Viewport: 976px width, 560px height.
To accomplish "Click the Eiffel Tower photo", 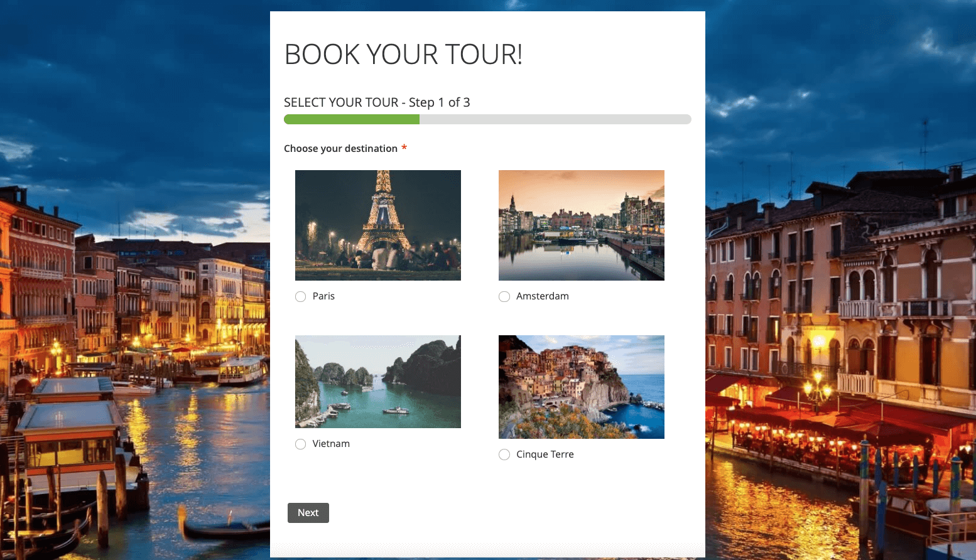I will click(x=378, y=225).
